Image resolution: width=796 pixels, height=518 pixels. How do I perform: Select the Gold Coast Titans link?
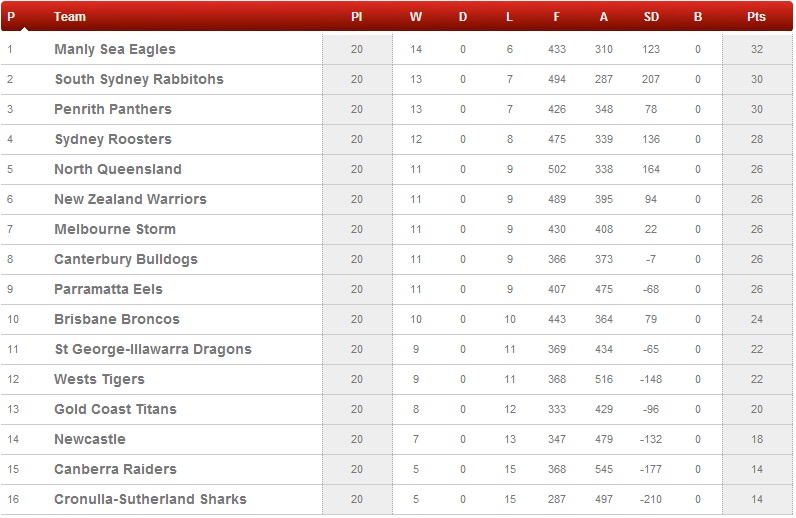point(115,409)
